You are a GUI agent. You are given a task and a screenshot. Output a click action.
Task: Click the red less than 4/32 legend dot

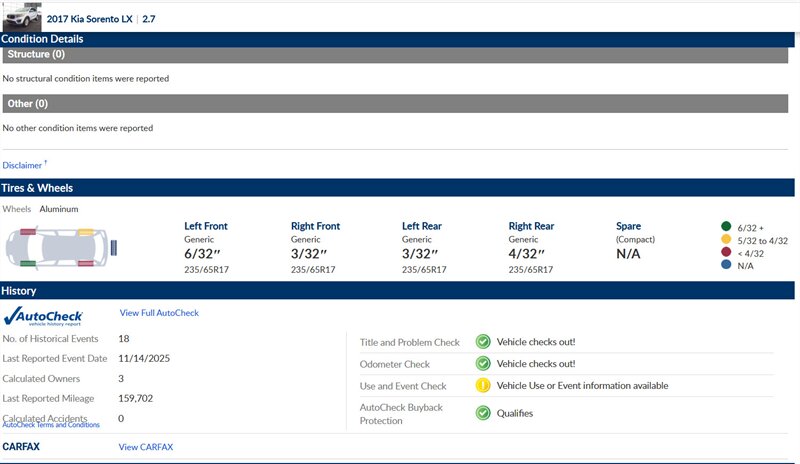726,253
